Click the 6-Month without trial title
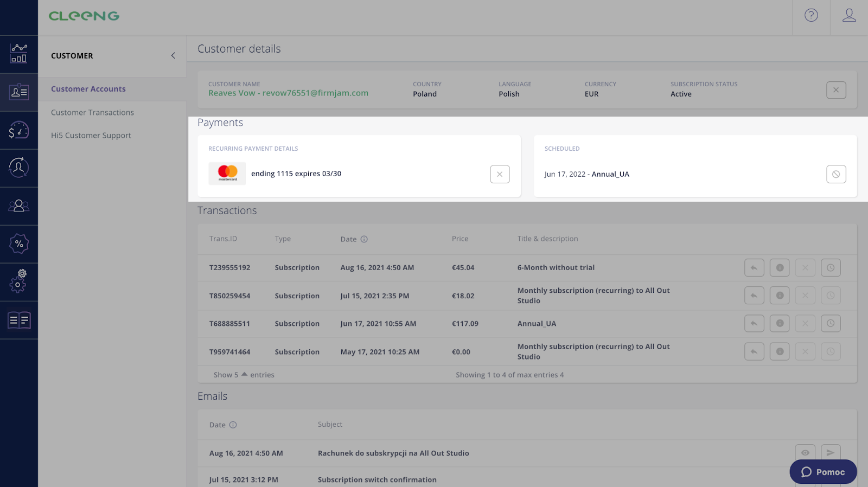The width and height of the screenshot is (868, 487). 556,267
